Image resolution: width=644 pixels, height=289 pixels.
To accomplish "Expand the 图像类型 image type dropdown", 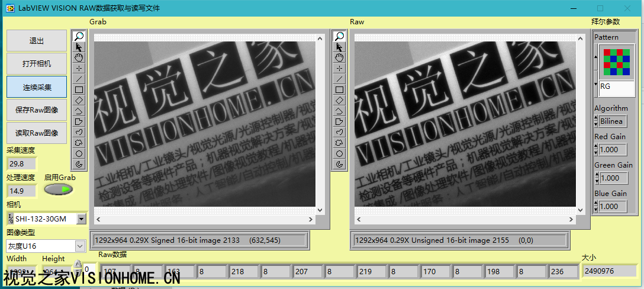I will click(x=80, y=246).
